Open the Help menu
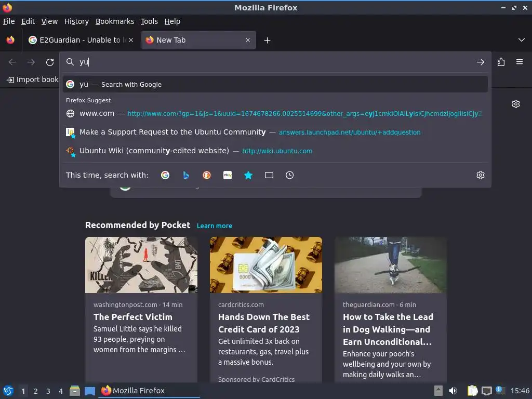Image resolution: width=532 pixels, height=399 pixels. click(x=172, y=21)
